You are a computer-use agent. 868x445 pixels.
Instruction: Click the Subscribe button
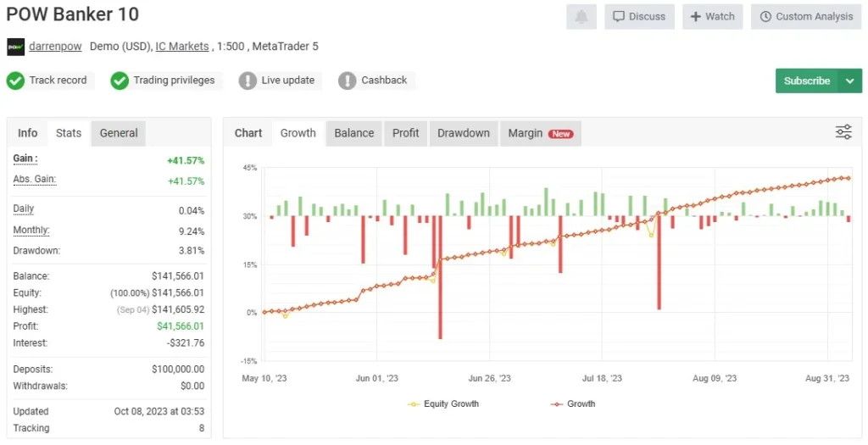coord(807,81)
